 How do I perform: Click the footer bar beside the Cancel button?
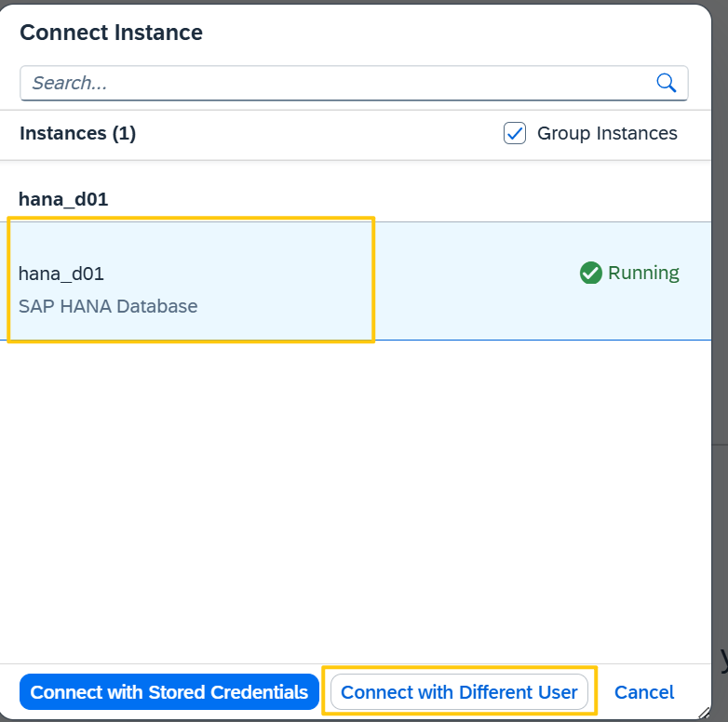pyautogui.click(x=694, y=692)
